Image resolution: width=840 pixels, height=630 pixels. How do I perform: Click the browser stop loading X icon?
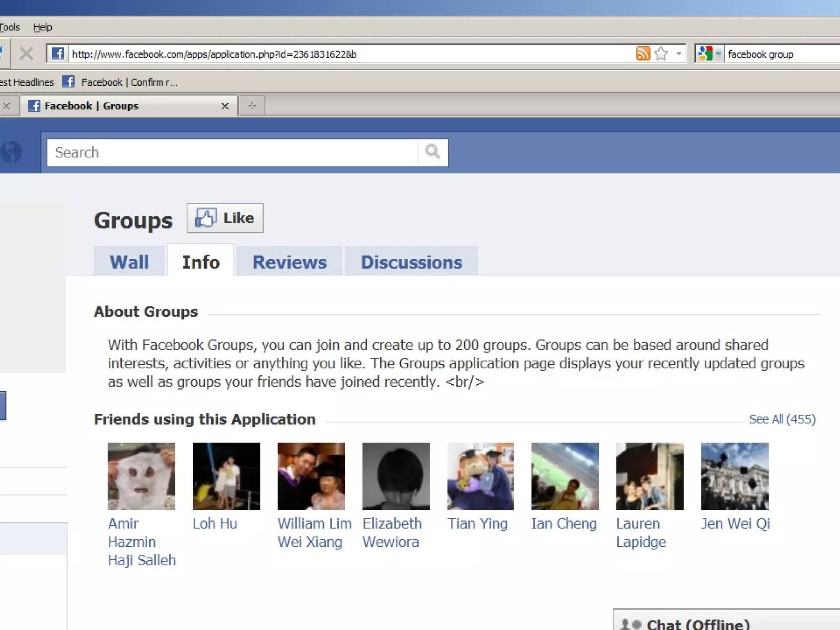27,54
